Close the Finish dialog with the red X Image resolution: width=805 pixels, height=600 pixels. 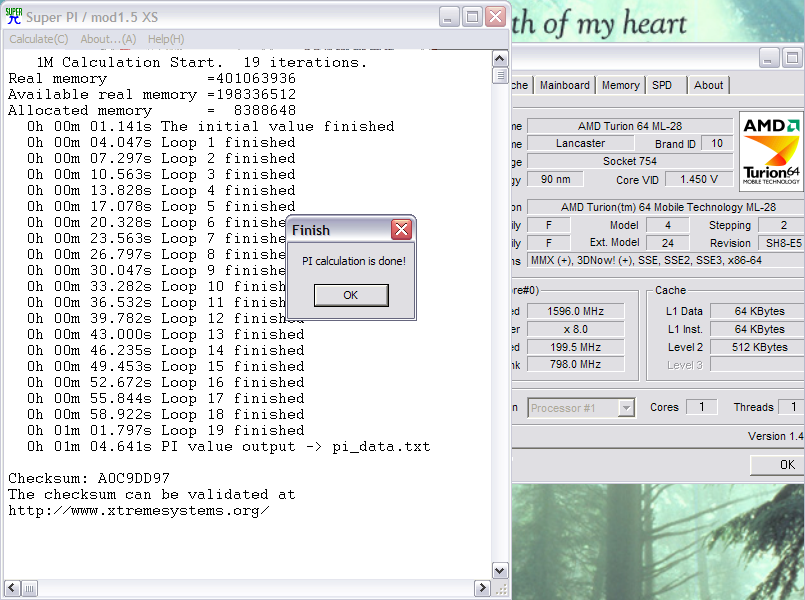[401, 229]
